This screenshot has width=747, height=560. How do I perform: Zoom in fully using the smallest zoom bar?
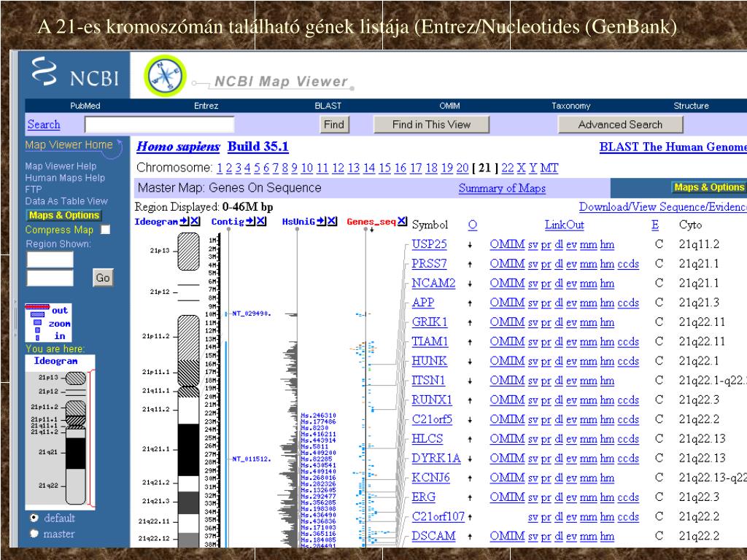pos(37,337)
